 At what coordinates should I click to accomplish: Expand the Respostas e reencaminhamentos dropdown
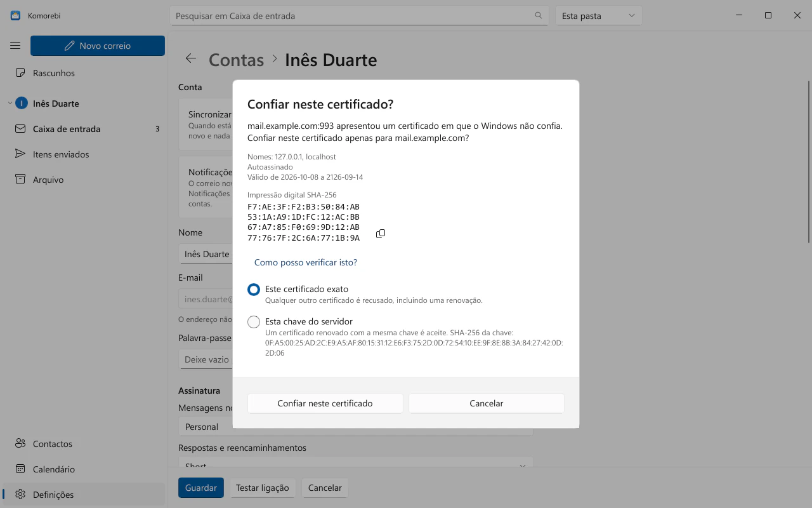355,465
